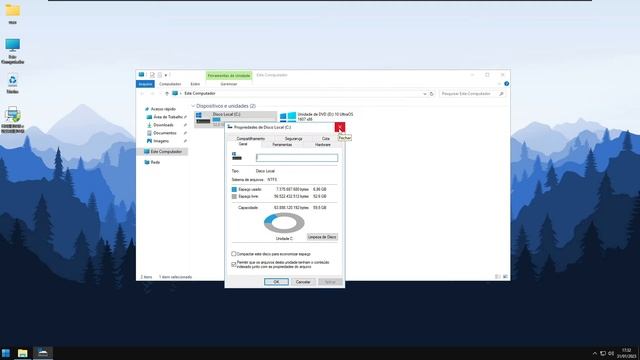Viewport: 640px width, 360px height.
Task: Select Rede in navigation pane
Action: (x=152, y=162)
